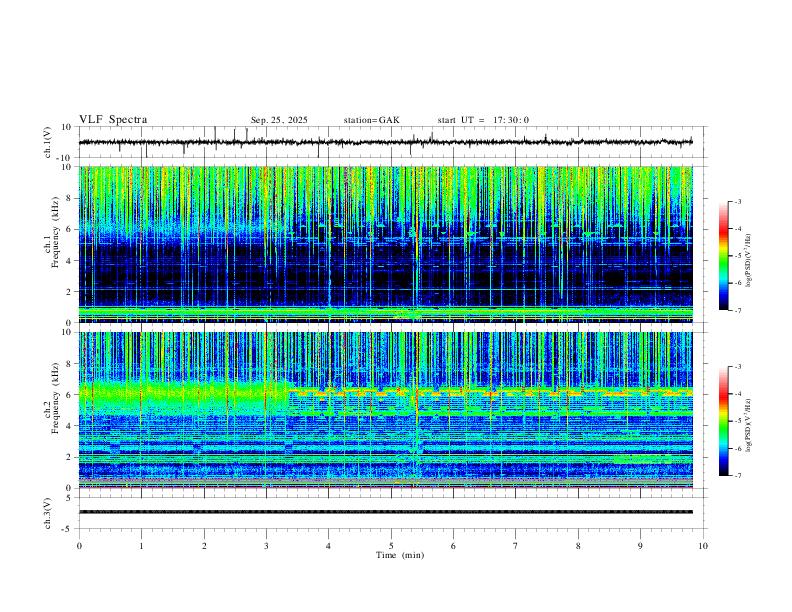
Task: Click the ch.2 colorbar label log(PSD)
Action: click(748, 425)
